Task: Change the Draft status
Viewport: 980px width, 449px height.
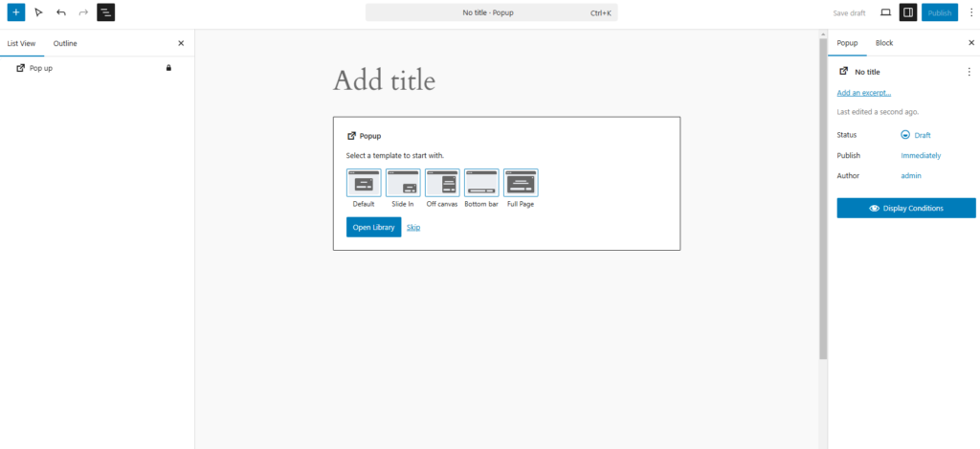Action: [916, 134]
